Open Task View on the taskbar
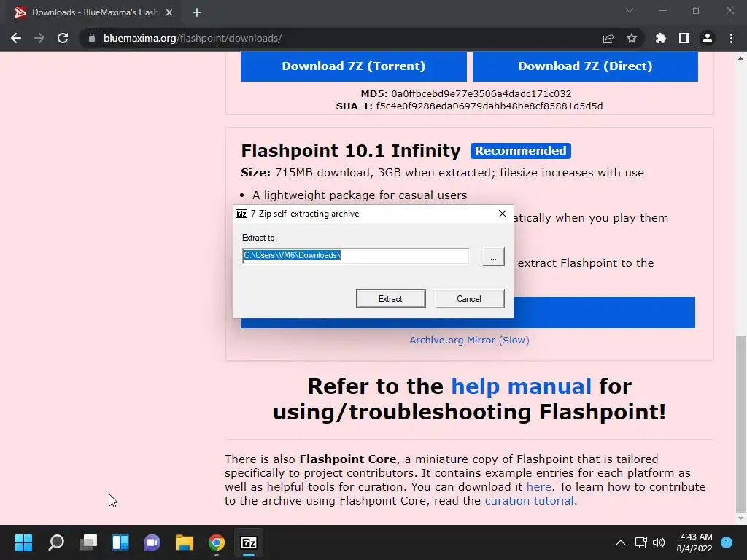The height and width of the screenshot is (560, 747). point(88,542)
